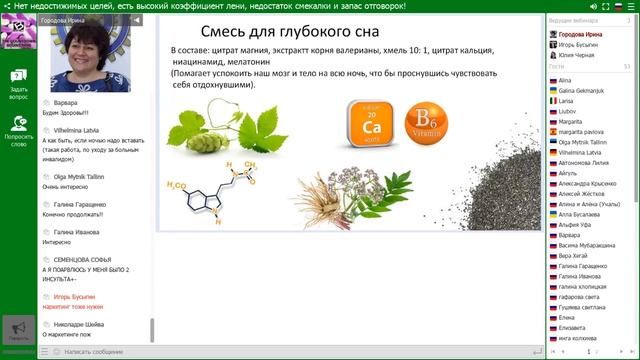Screen dimensions: 640x360
Task: Open the hamburger menu in the top bar
Action: click(631, 7)
